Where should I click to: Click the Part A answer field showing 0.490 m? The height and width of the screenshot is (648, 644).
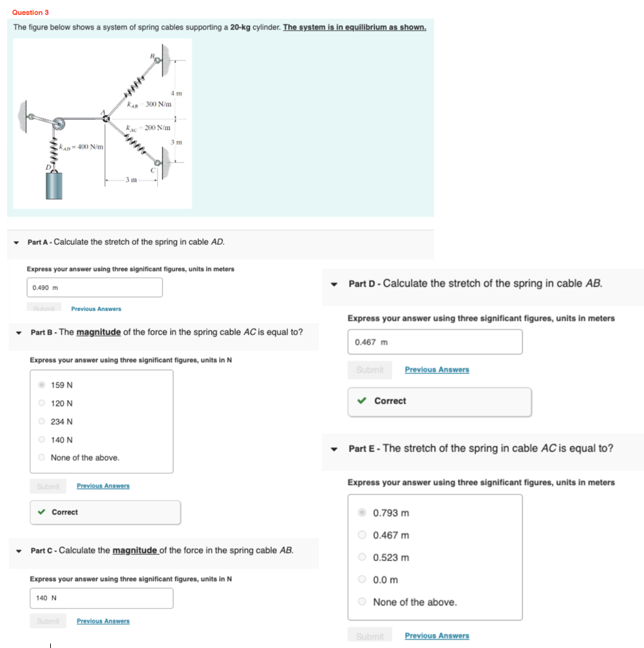tap(94, 287)
